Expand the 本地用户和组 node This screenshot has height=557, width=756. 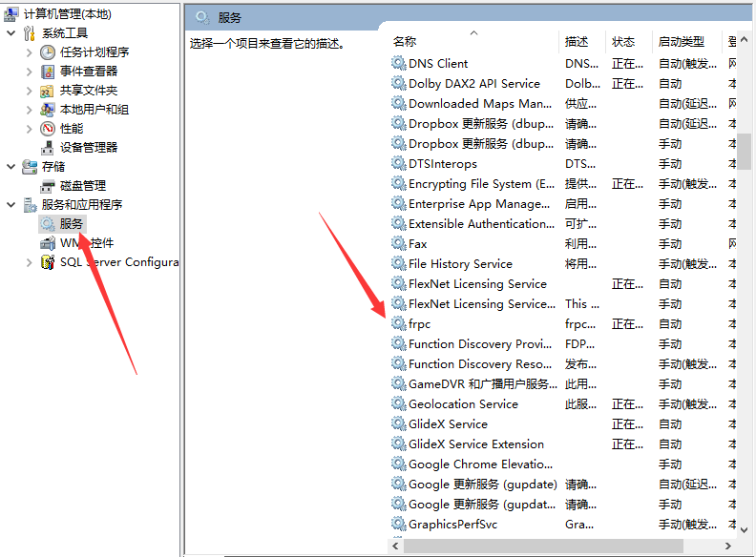click(29, 110)
